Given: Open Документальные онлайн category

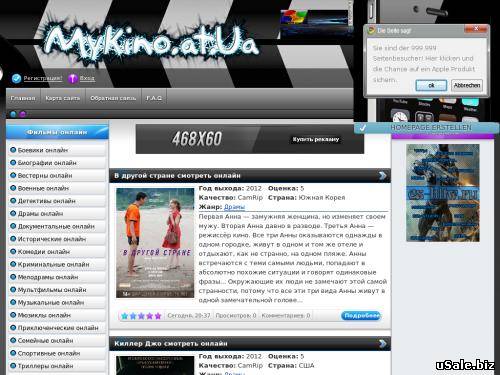Looking at the screenshot, I should click(57, 226).
